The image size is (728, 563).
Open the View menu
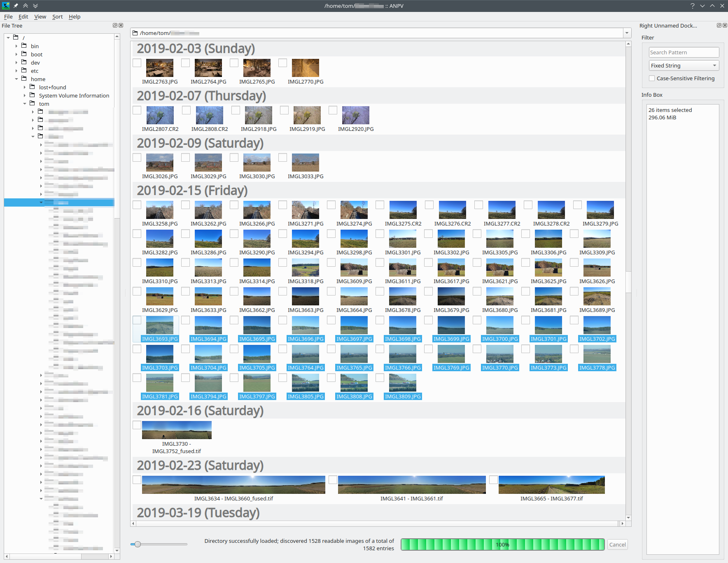(40, 16)
